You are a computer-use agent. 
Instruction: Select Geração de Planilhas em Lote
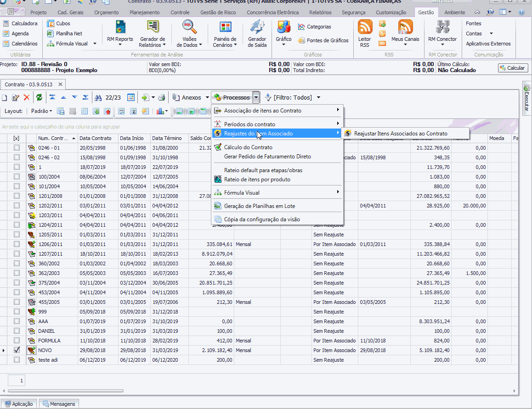tap(277, 206)
